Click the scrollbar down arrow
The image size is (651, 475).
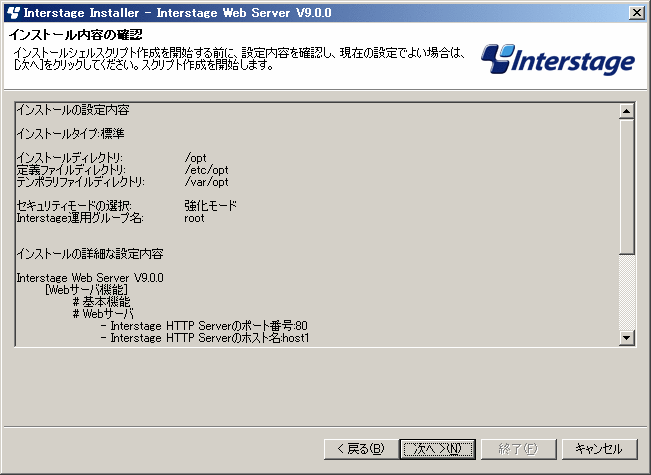[x=626, y=337]
